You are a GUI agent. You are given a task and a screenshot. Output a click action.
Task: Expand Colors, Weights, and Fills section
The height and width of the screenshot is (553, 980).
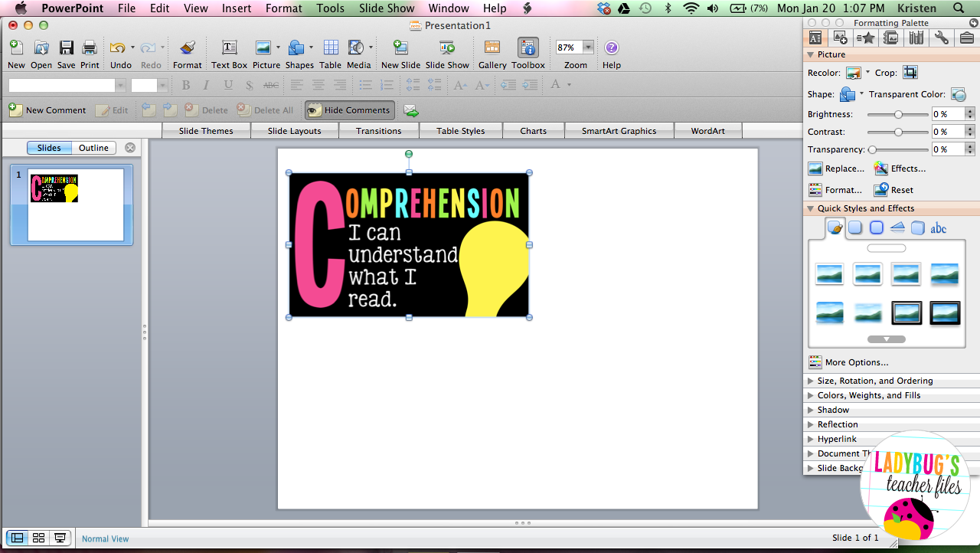811,395
